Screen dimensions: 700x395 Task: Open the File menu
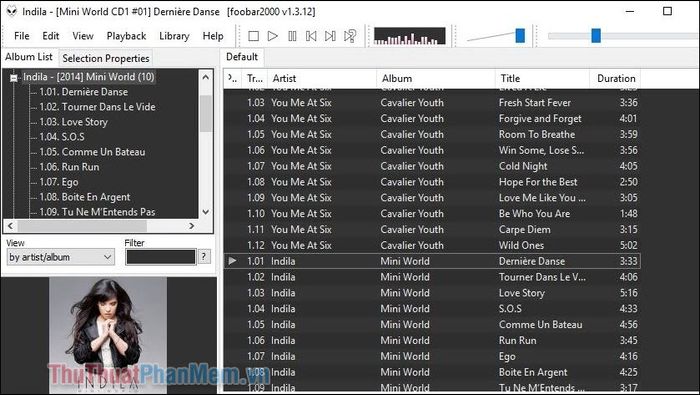(x=21, y=36)
